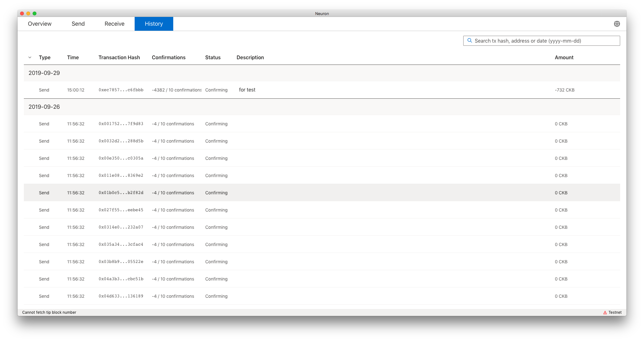Click the Transaction Hash column header
Image resolution: width=644 pixels, height=341 pixels.
[x=119, y=57]
